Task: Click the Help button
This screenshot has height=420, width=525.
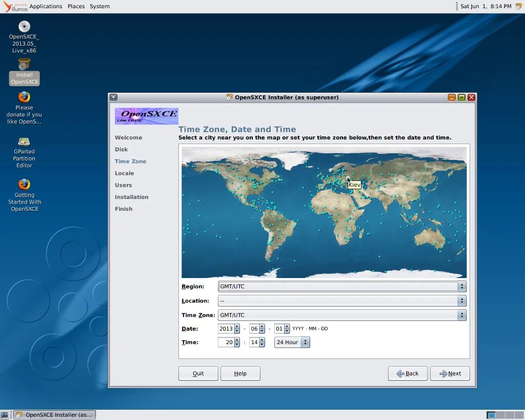Action: click(240, 373)
